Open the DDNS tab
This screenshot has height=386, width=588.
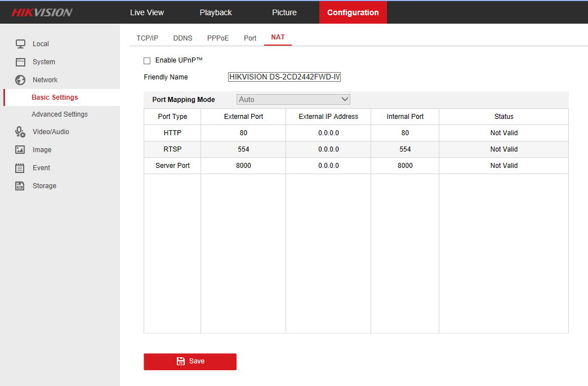[182, 38]
